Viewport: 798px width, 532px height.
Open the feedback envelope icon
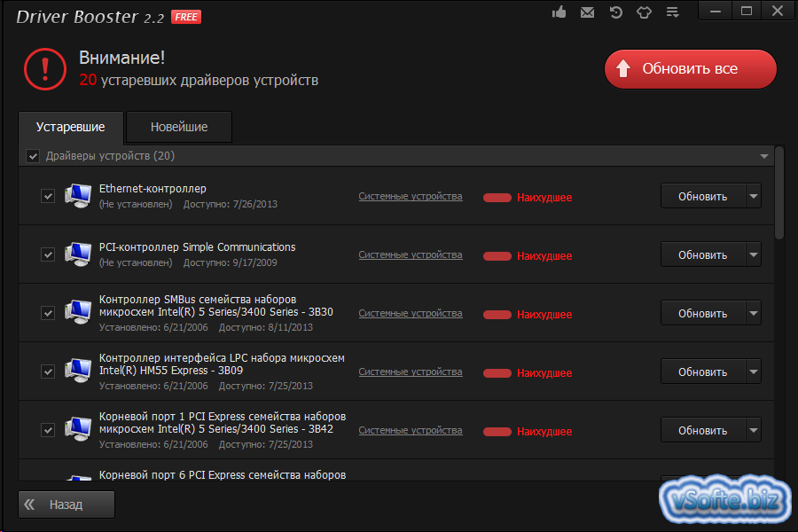587,12
